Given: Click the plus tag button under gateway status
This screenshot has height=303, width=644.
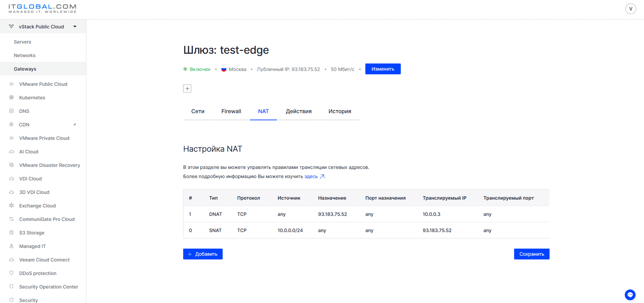Looking at the screenshot, I should [x=187, y=89].
